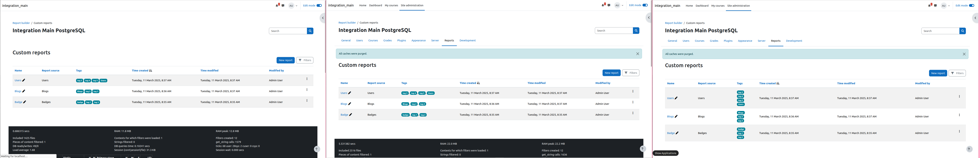
Task: Click the Show Applications overlay button
Action: (x=665, y=153)
